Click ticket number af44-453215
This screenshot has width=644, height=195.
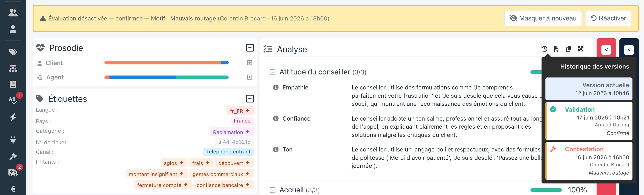click(234, 142)
